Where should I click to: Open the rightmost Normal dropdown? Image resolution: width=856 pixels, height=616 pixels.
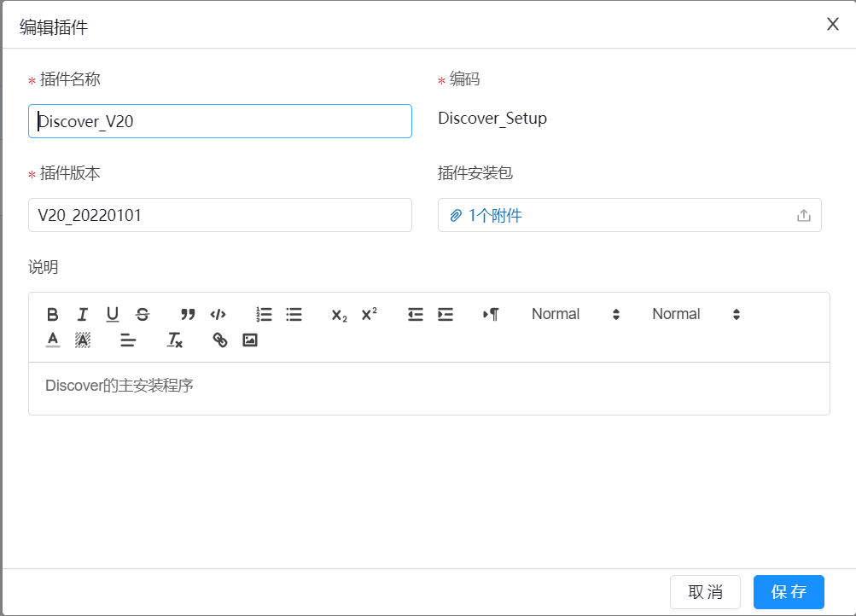click(x=696, y=314)
